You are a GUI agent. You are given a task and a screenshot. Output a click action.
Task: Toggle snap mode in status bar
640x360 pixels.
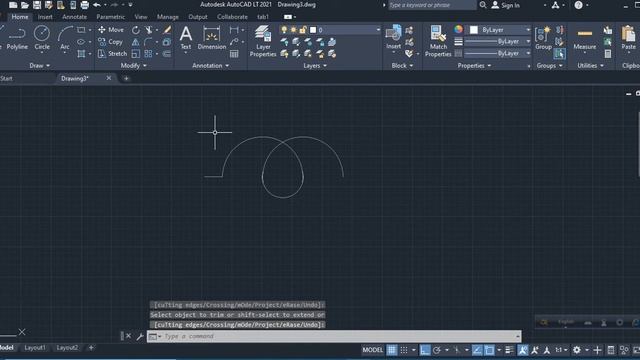[404, 350]
